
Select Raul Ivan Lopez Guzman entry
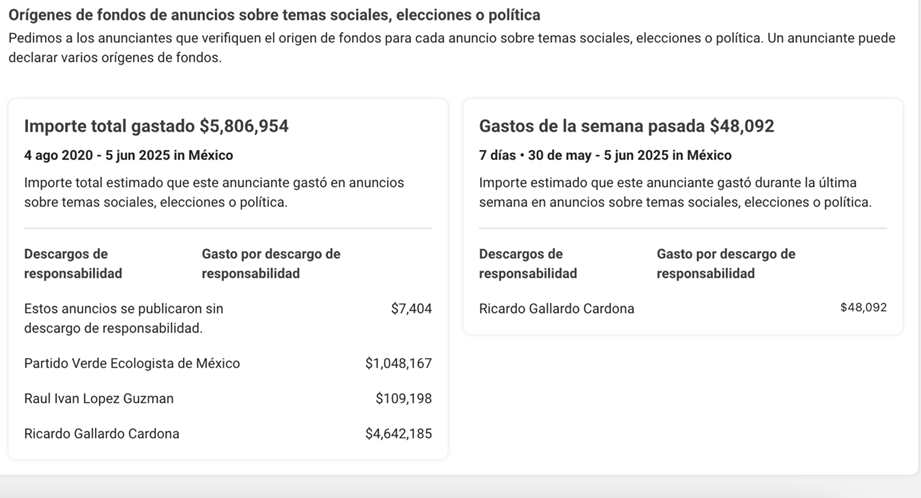(x=99, y=399)
